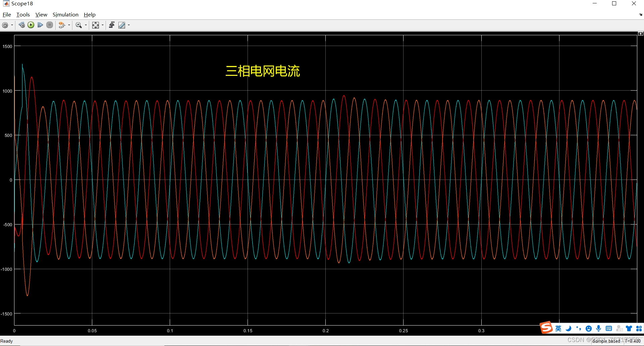Open the Simulation menu
Viewport: 644px width, 346px height.
(x=65, y=14)
